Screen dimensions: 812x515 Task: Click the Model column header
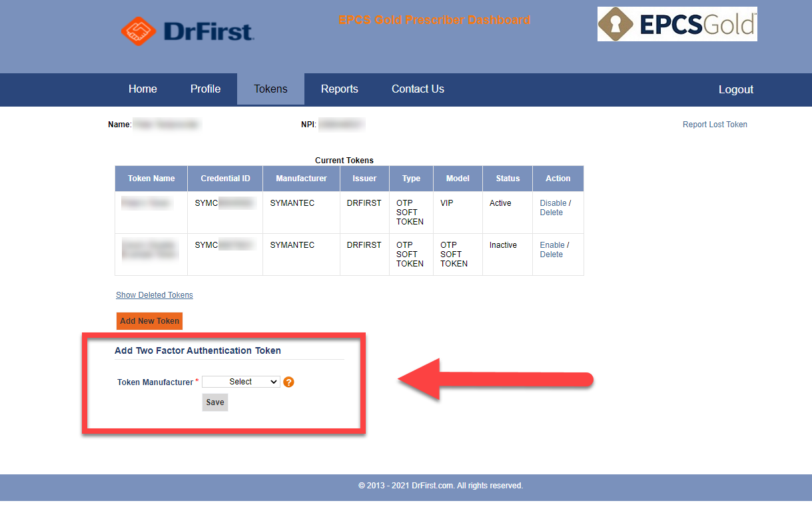(458, 179)
